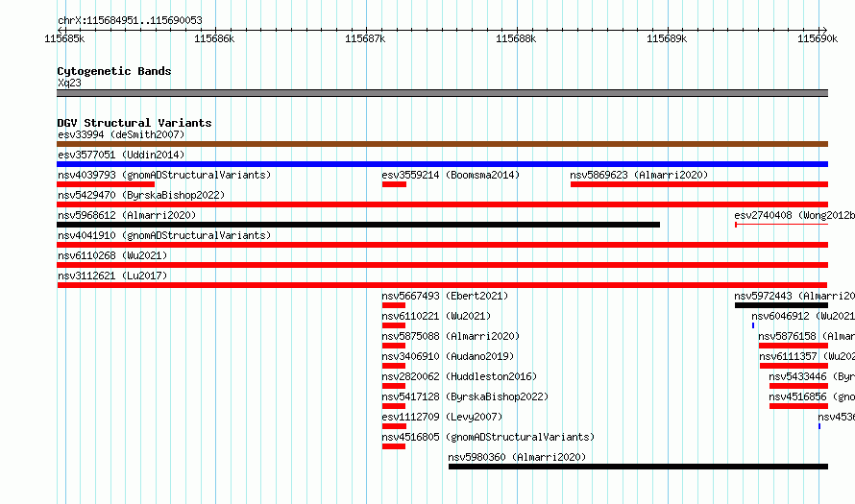Select the blue esv3577051 Uddin2014 bar
Screen dimensions: 855x504
tap(442, 164)
